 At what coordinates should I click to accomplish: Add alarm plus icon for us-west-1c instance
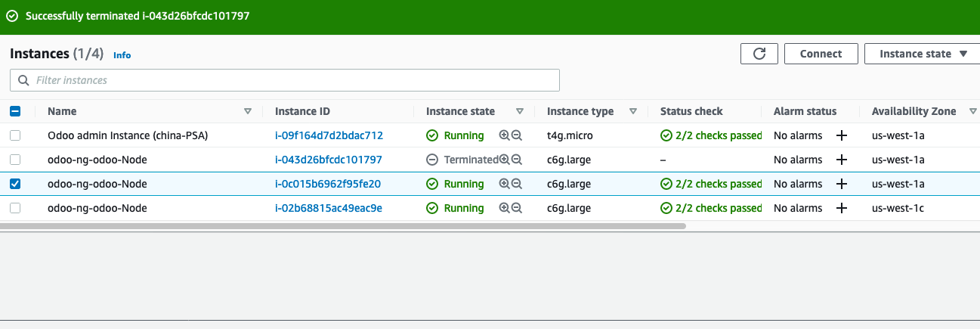(x=841, y=209)
